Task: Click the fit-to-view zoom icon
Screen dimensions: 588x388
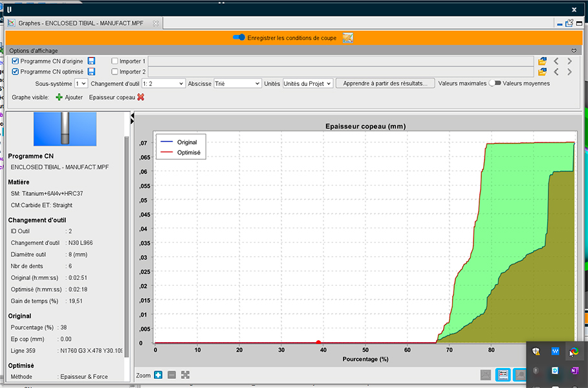Action: (185, 375)
